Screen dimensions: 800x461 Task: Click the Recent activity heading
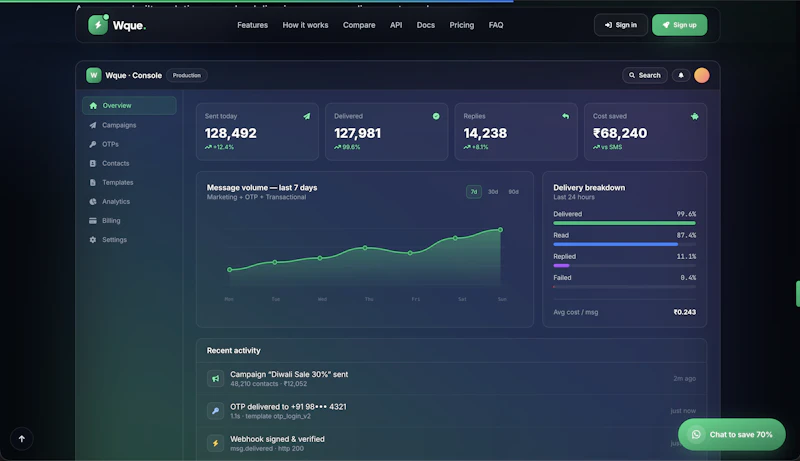click(x=233, y=350)
